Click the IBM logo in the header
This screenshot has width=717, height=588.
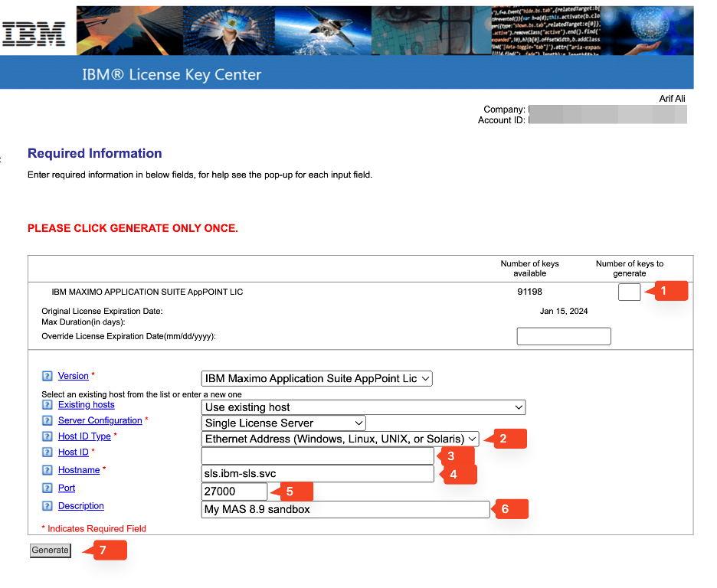(34, 34)
